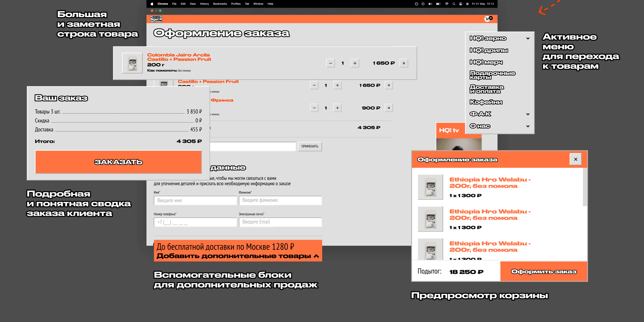Decrease quantity in second 1650 ₽ row

point(314,85)
